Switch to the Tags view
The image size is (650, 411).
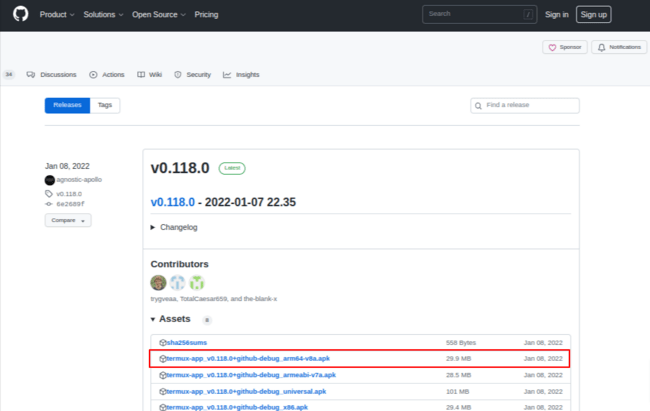[x=105, y=105]
